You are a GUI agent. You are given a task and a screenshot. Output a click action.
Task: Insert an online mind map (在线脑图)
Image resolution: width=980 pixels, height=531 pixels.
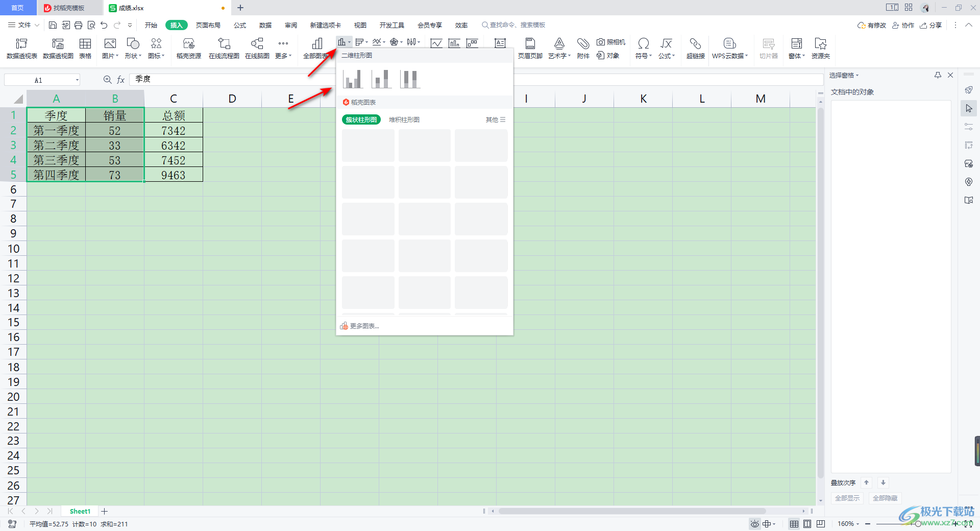[x=257, y=49]
